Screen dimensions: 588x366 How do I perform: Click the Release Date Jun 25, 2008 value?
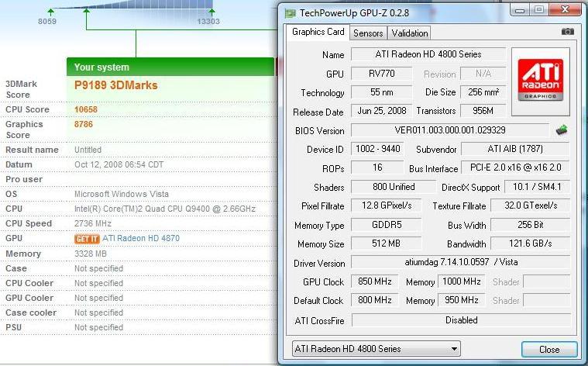381,111
